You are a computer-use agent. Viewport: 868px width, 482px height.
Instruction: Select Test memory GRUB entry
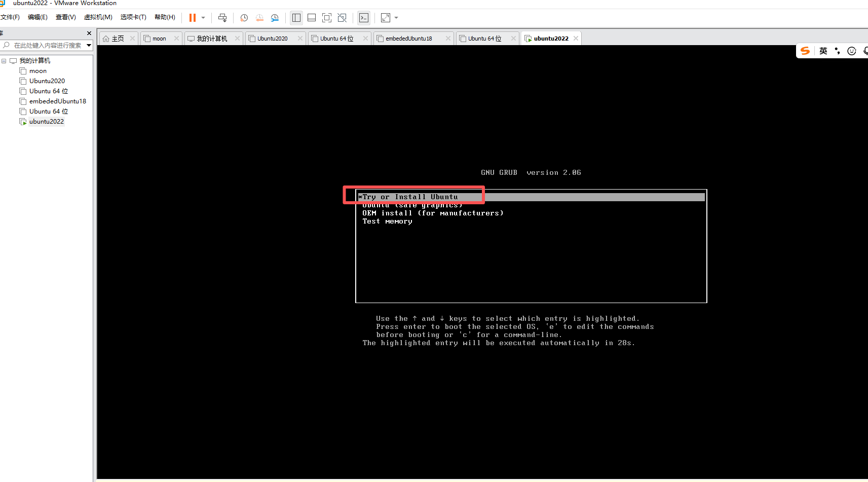[x=387, y=221]
